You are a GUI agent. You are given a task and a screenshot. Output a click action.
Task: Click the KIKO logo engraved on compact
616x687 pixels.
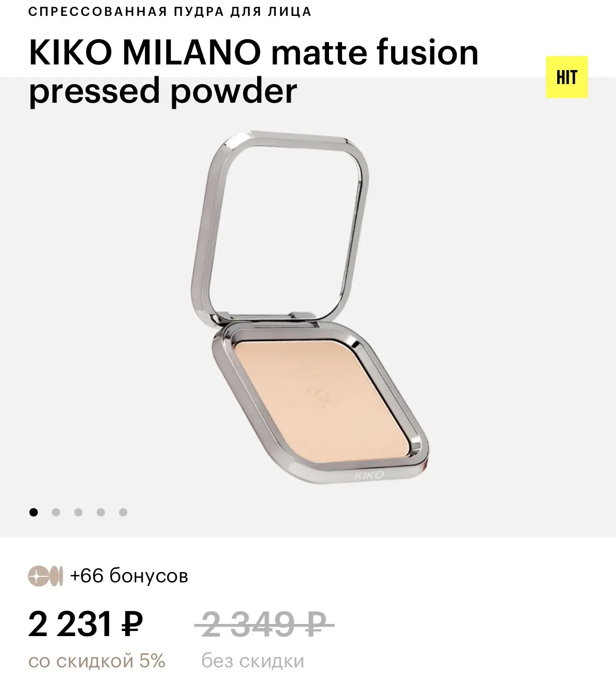(x=369, y=475)
